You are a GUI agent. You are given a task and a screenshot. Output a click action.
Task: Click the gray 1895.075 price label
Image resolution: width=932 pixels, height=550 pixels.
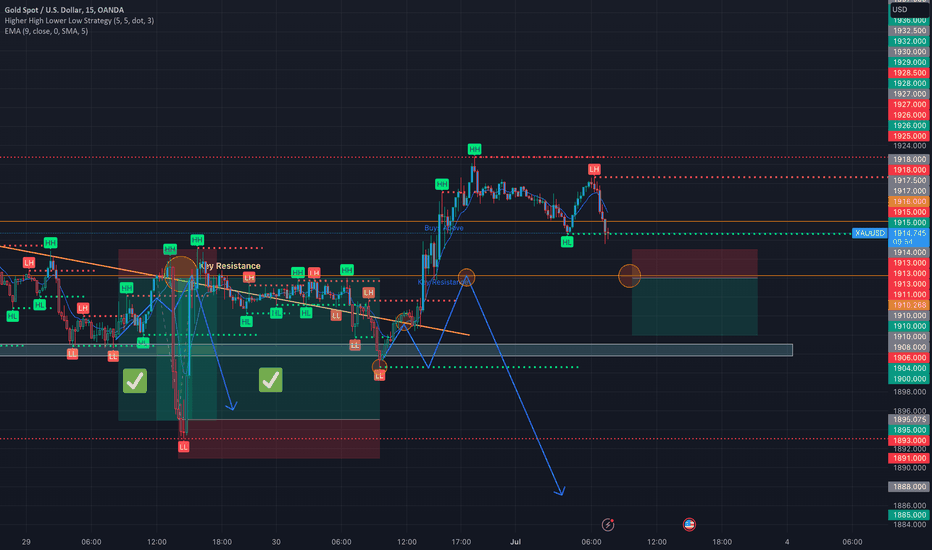tap(909, 419)
